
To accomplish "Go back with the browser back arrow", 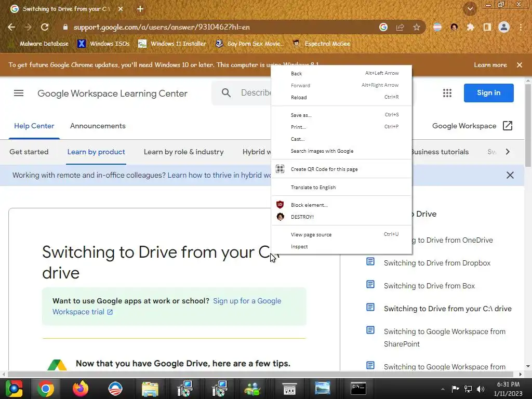I will tap(11, 27).
